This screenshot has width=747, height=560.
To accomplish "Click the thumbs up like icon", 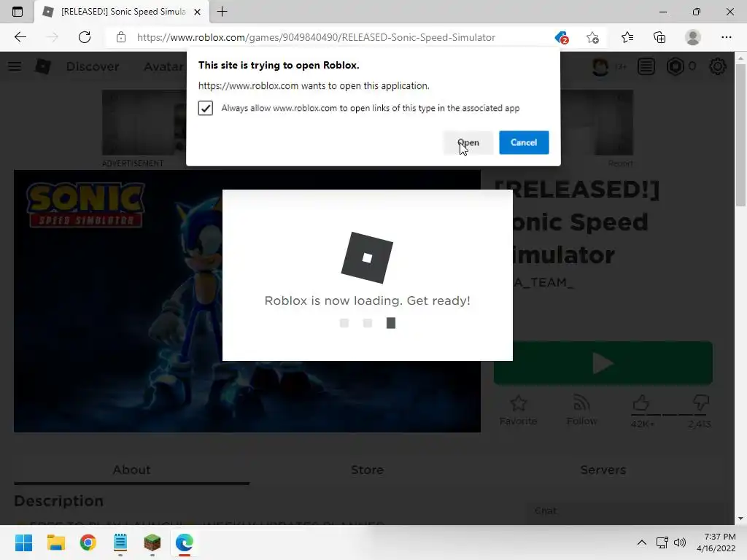I will (x=641, y=403).
